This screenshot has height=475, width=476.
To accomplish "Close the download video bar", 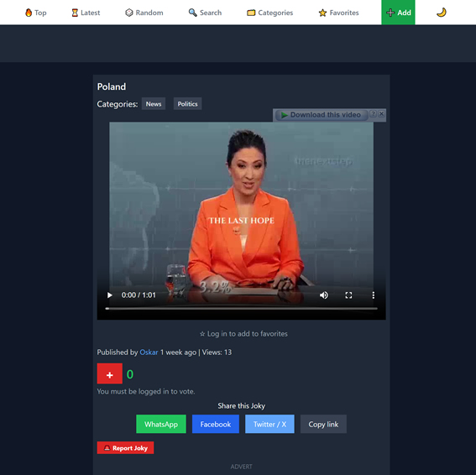I will tap(382, 113).
